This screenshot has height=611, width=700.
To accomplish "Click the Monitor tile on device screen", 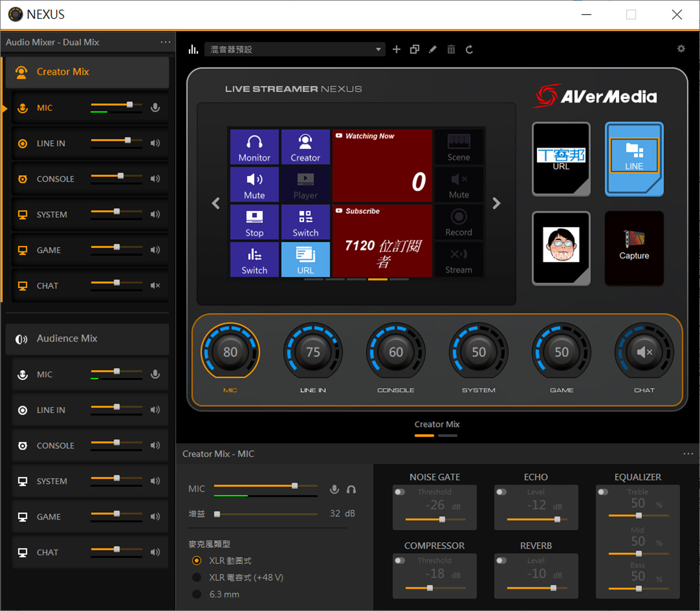I will tap(254, 147).
